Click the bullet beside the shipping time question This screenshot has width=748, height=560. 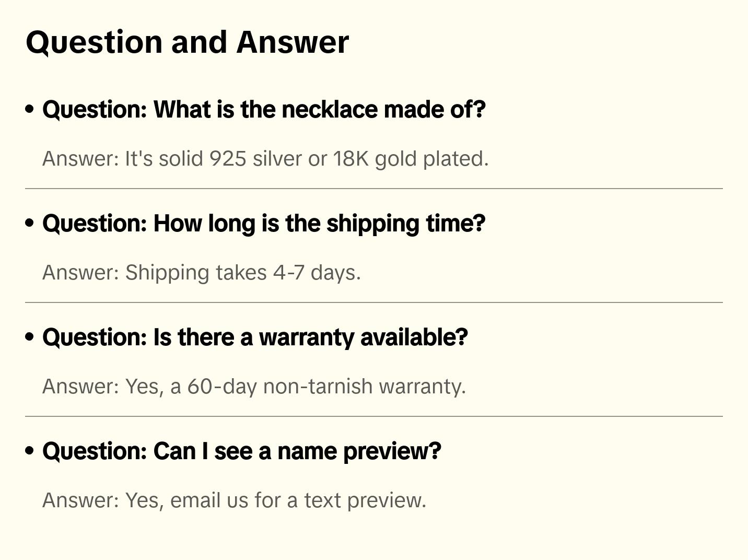30,224
